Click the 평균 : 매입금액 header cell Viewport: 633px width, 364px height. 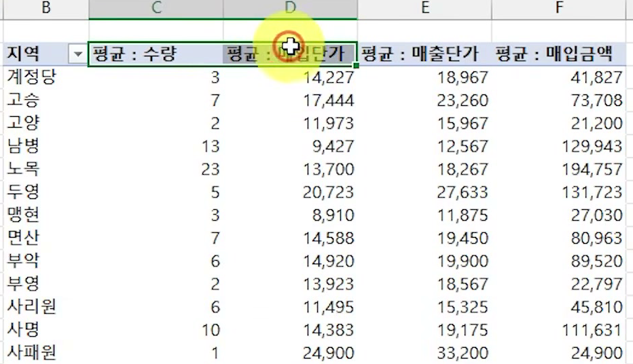click(559, 54)
